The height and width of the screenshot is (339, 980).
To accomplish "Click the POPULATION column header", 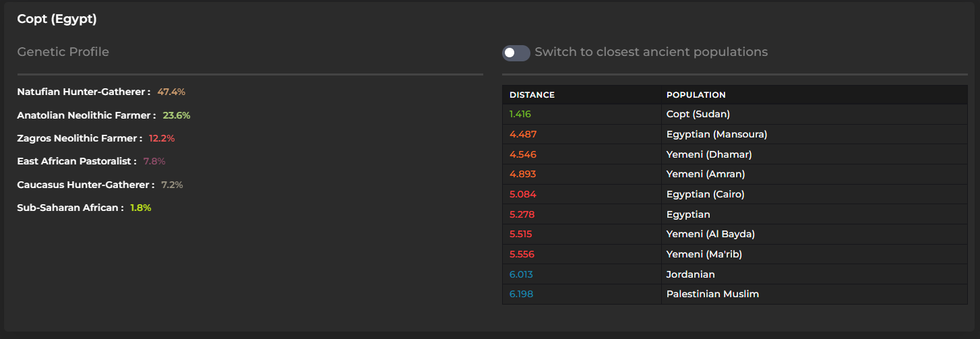I will (x=696, y=95).
